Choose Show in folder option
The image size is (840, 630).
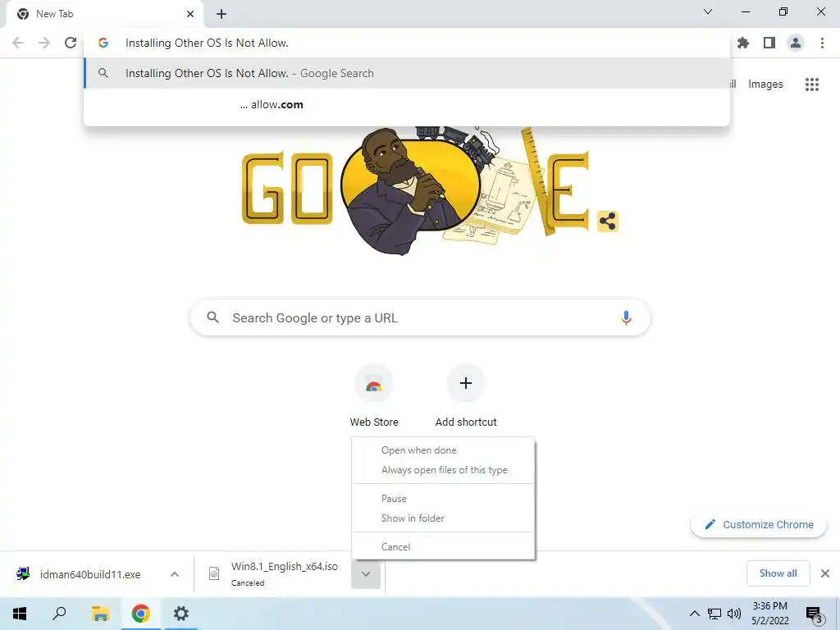444,518
